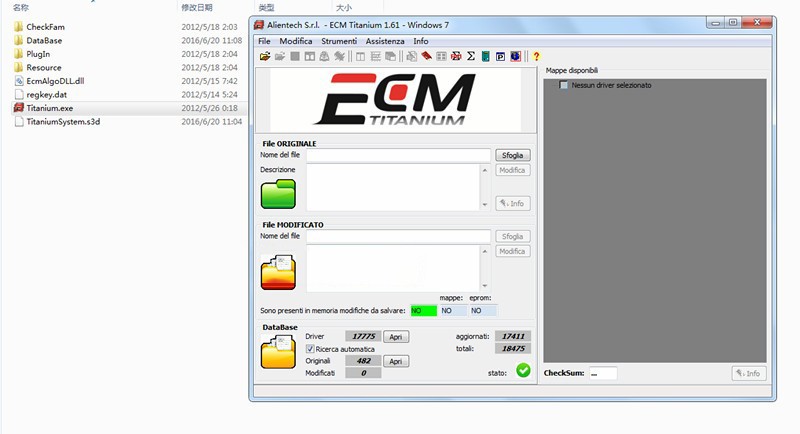Click Apri button next to Originali count
Viewport: 800px width, 434px height.
[x=397, y=361]
